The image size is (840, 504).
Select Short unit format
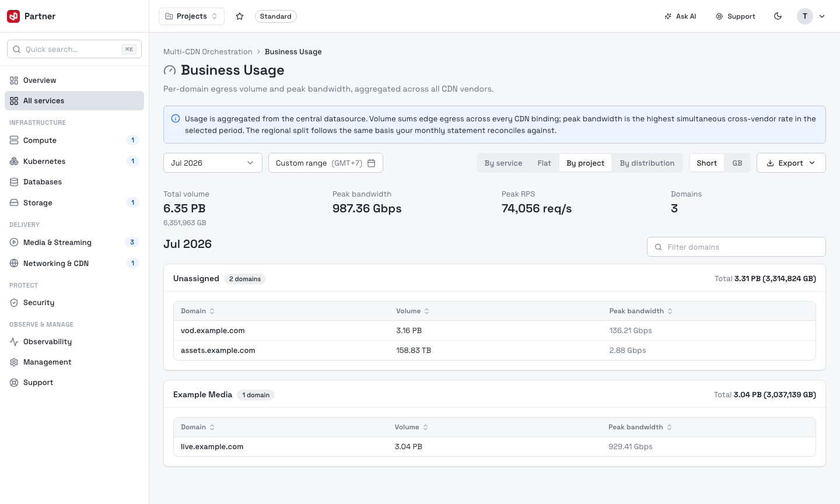[707, 163]
